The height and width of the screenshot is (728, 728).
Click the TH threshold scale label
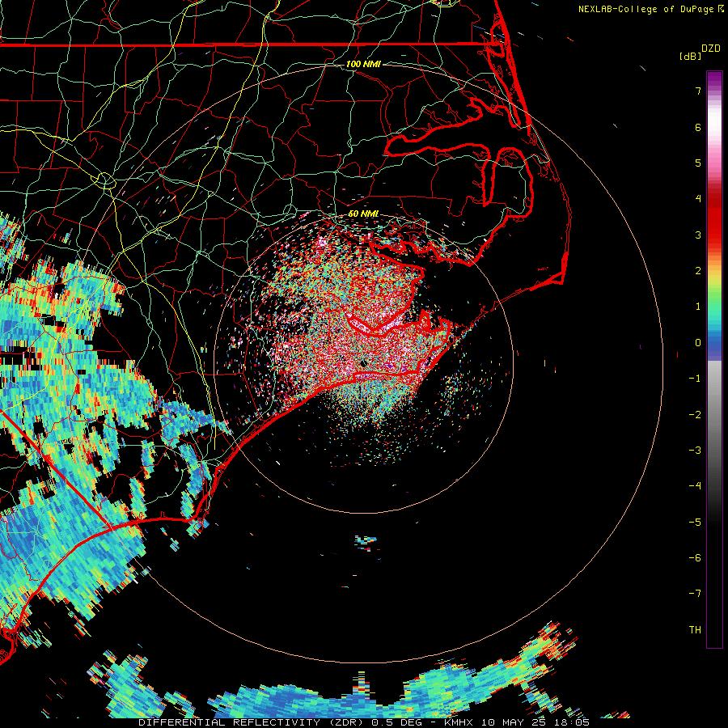click(695, 630)
